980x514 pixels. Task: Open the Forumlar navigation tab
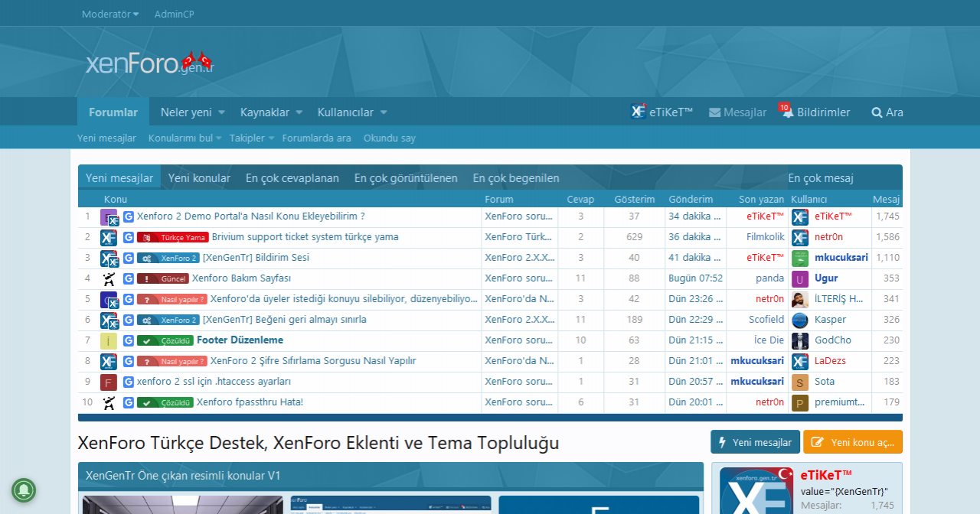(x=113, y=112)
